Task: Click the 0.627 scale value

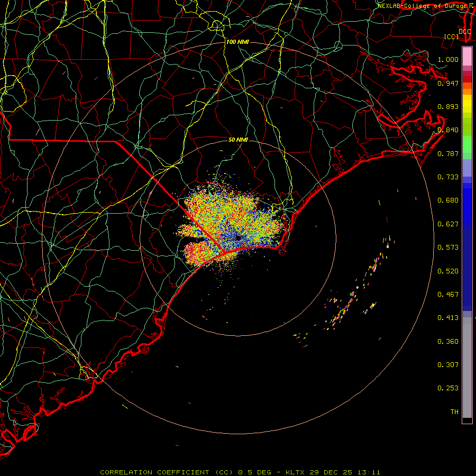Action: [448, 224]
